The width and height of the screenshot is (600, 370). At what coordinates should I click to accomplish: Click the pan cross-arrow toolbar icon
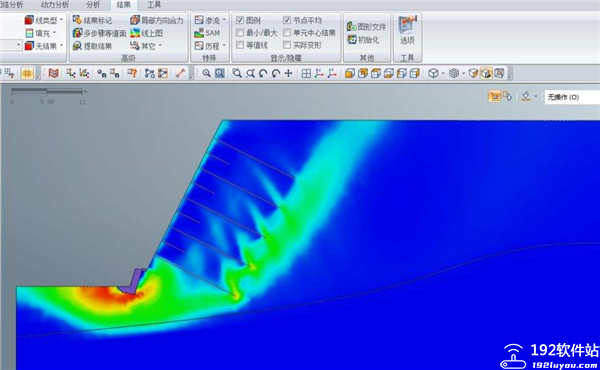pyautogui.click(x=289, y=73)
